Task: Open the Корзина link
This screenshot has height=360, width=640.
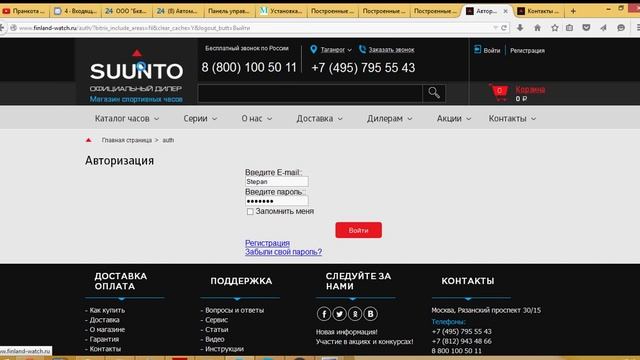Action: click(x=530, y=89)
